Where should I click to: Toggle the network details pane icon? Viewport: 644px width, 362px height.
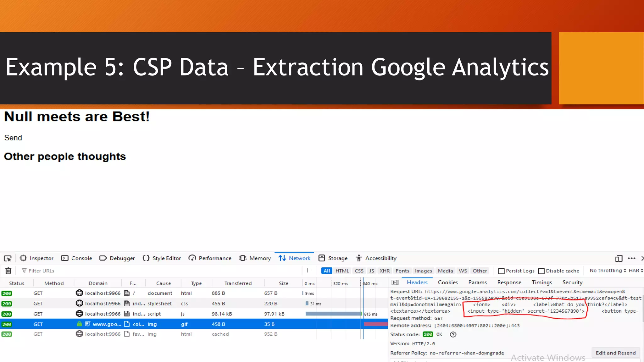click(x=395, y=282)
